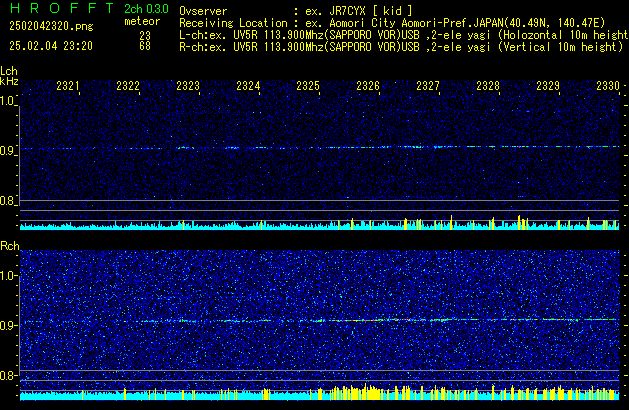Click the "meteor" label
Screen dimensions: 629x410
pos(142,21)
